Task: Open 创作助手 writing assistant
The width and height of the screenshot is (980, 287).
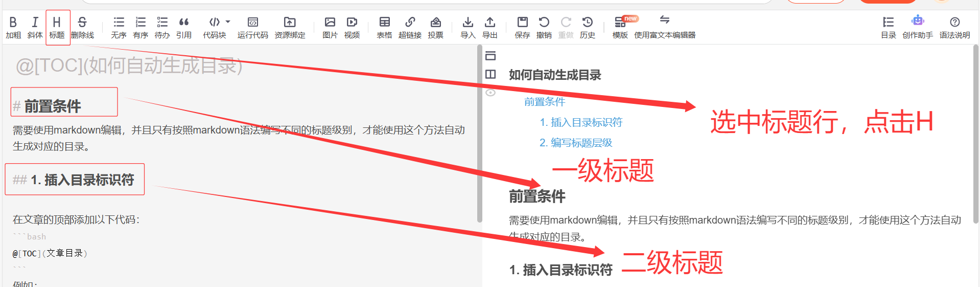Action: click(x=918, y=28)
